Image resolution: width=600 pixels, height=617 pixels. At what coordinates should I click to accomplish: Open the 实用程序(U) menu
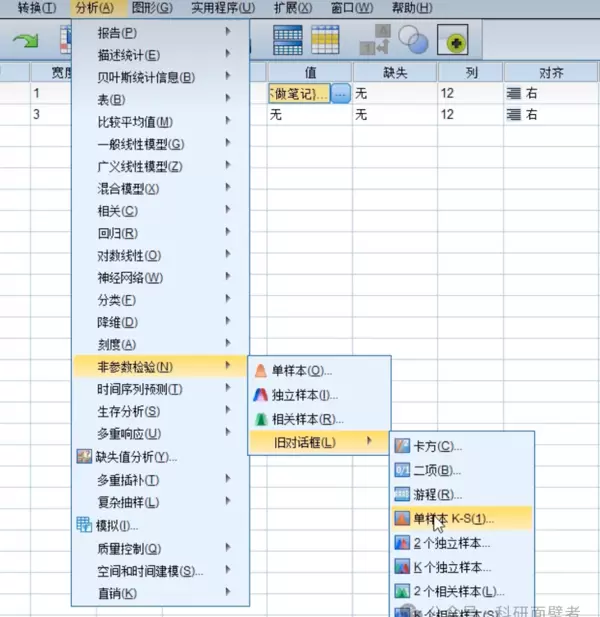[x=222, y=8]
